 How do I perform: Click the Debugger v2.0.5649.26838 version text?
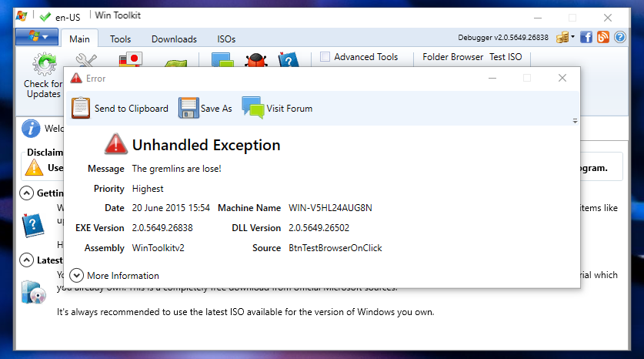tap(503, 38)
